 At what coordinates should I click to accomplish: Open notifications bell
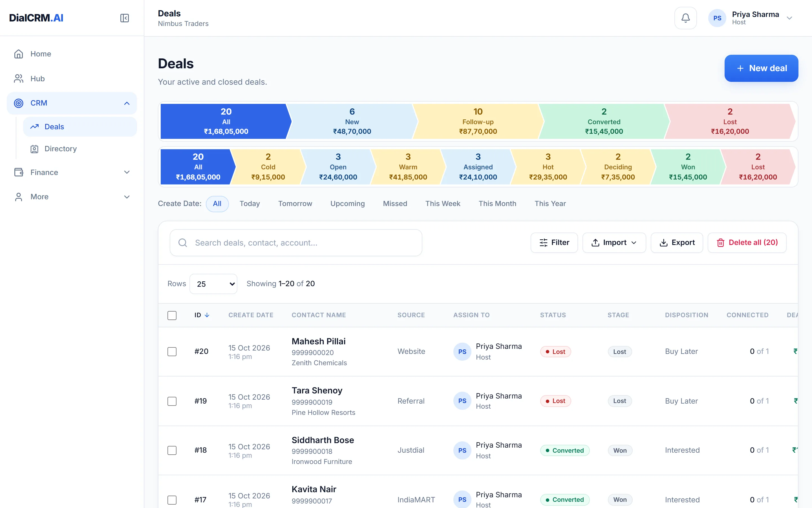(x=685, y=18)
